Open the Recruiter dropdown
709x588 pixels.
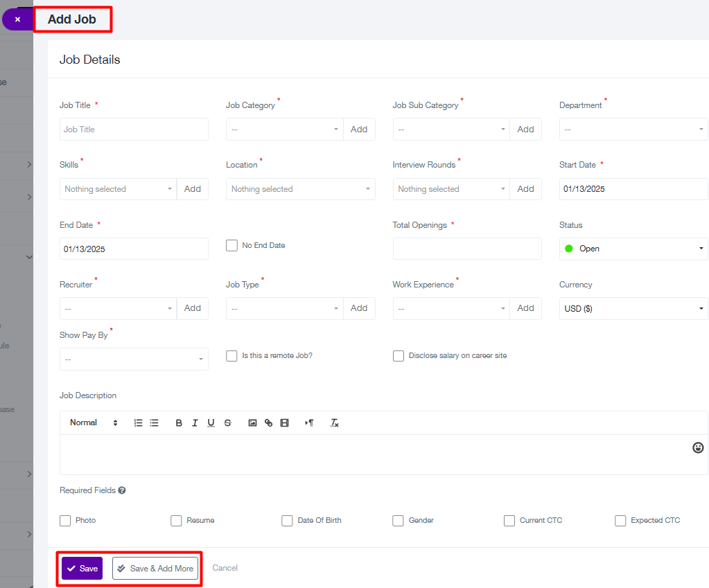pos(118,308)
